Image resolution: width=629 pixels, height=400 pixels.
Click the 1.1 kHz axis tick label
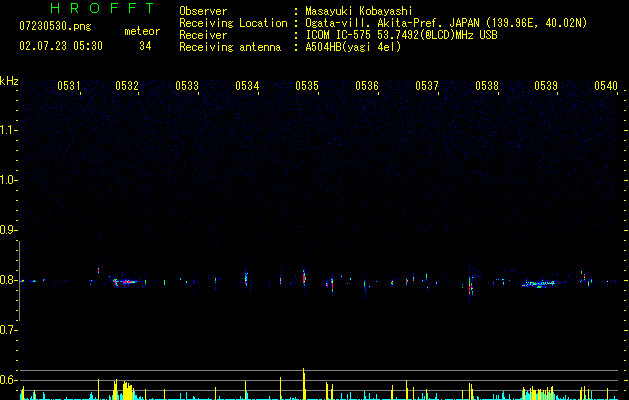tap(8, 130)
